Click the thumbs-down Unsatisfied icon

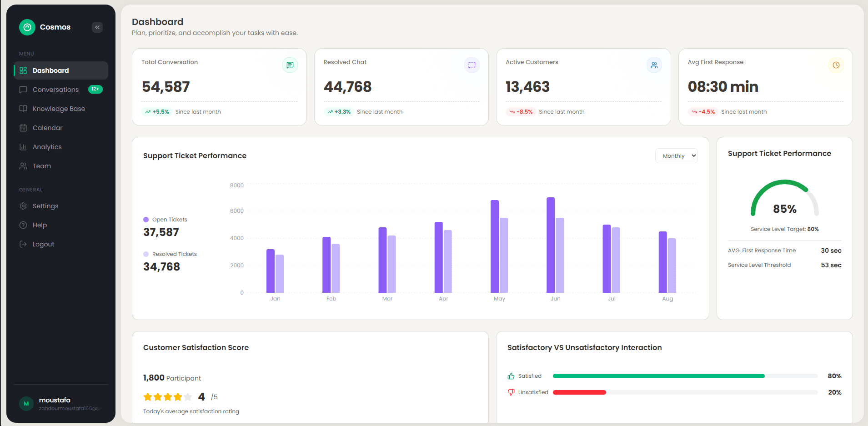pyautogui.click(x=511, y=392)
